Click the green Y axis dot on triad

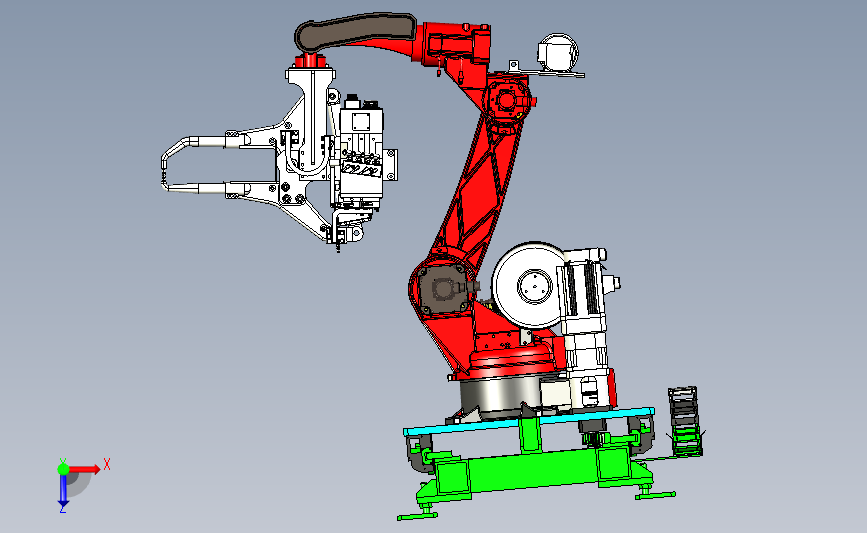[63, 469]
